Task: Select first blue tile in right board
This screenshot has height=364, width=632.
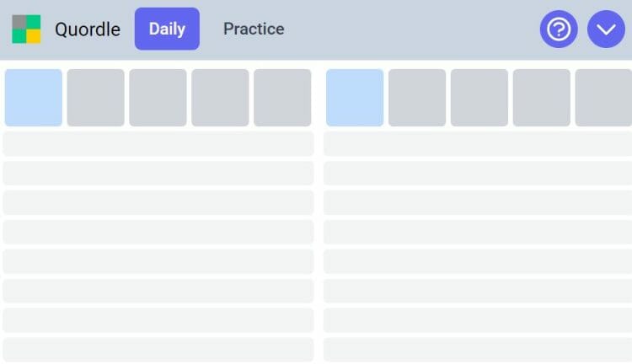Action: (355, 98)
